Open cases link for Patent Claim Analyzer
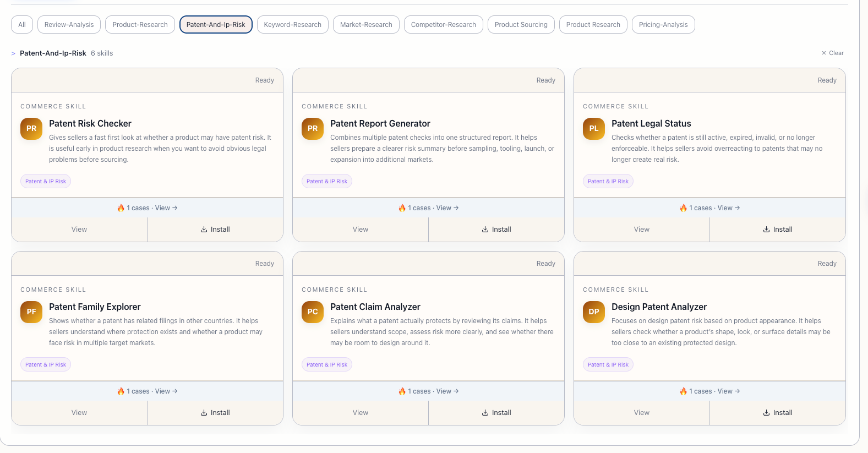Image resolution: width=868 pixels, height=453 pixels. [428, 391]
